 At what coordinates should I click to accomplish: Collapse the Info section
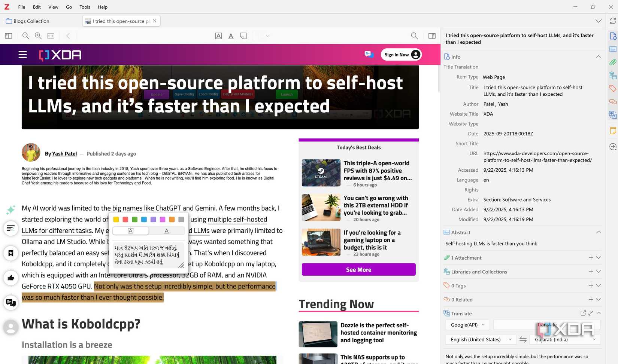(599, 56)
